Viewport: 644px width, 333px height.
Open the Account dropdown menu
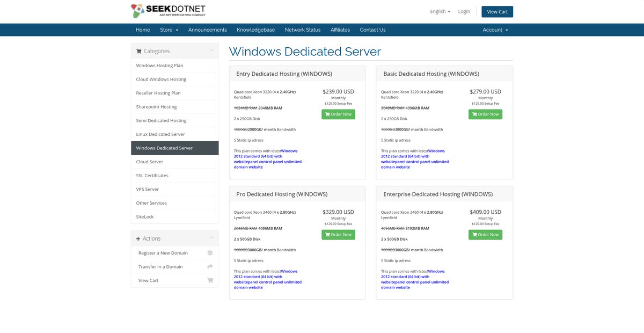point(495,30)
